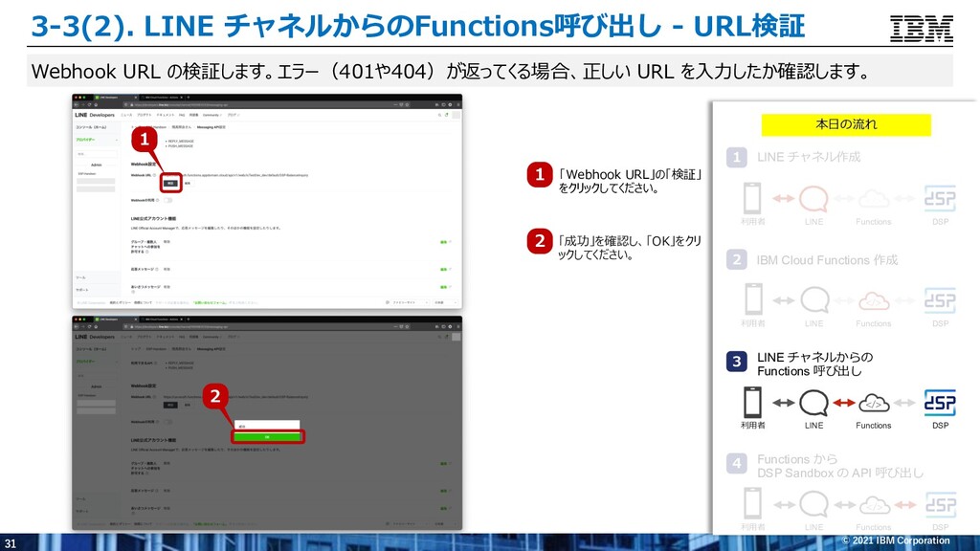Image resolution: width=980 pixels, height=551 pixels.
Task: Open the user avatar in upper LINE Developers header
Action: pos(457,115)
